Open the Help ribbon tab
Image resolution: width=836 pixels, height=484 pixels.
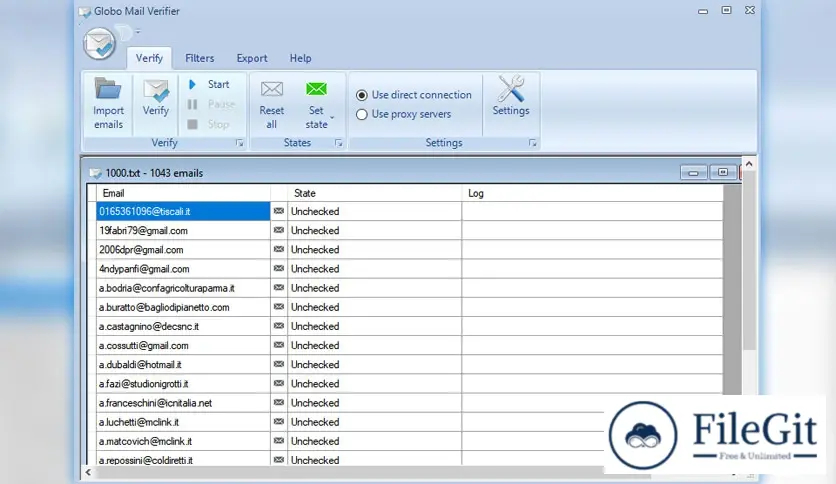click(300, 58)
